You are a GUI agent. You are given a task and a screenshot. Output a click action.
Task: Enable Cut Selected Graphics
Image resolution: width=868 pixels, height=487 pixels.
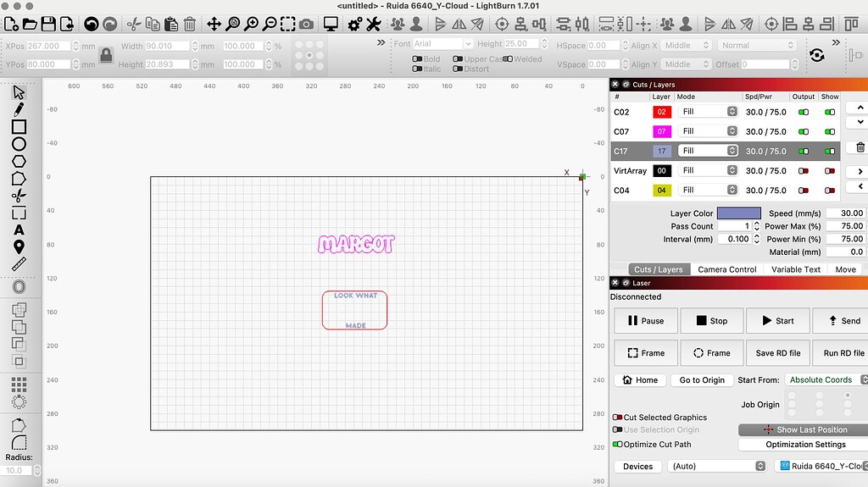(x=617, y=418)
